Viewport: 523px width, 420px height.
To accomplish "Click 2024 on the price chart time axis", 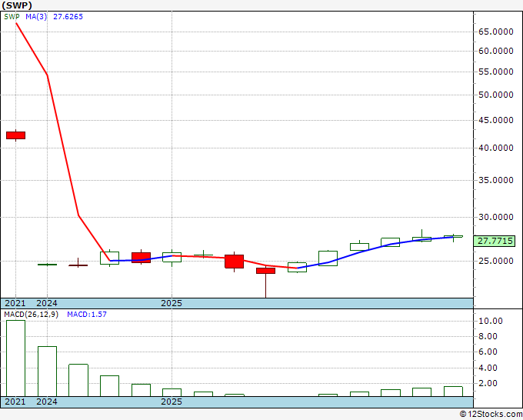I will point(47,303).
